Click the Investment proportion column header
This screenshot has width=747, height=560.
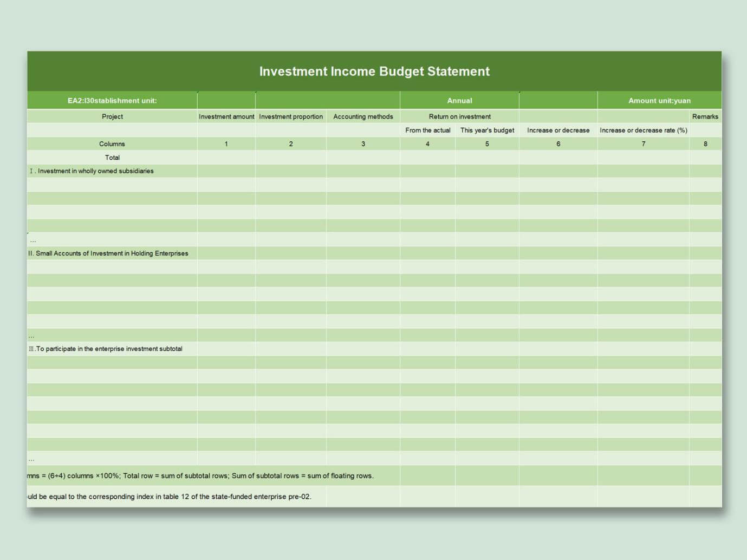pos(291,116)
